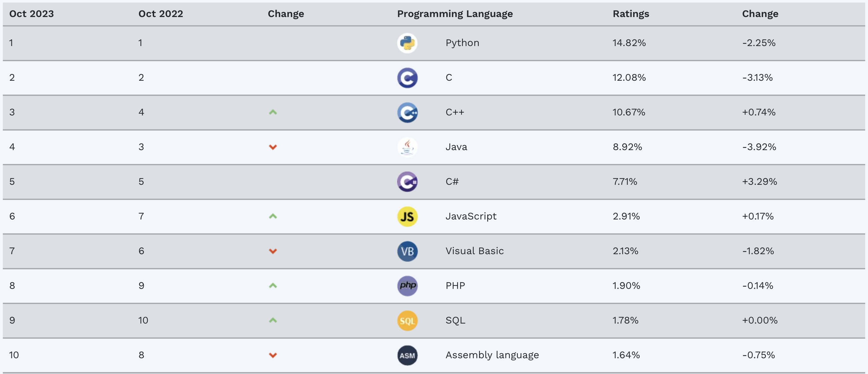Click the Python logo icon
Image resolution: width=868 pixels, height=374 pixels.
[407, 43]
